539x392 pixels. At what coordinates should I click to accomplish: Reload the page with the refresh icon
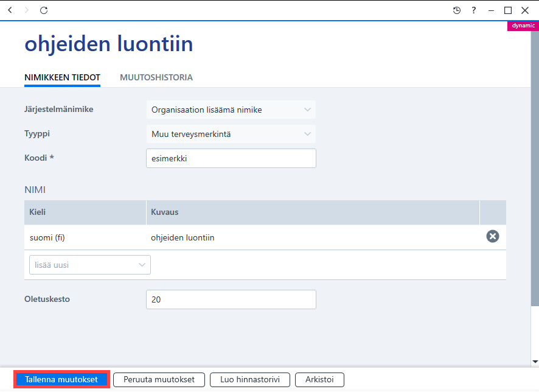(x=44, y=10)
